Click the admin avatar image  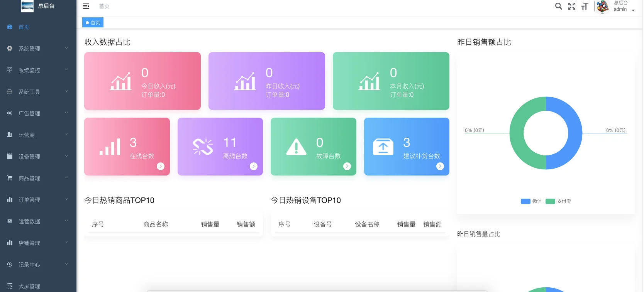coord(603,7)
